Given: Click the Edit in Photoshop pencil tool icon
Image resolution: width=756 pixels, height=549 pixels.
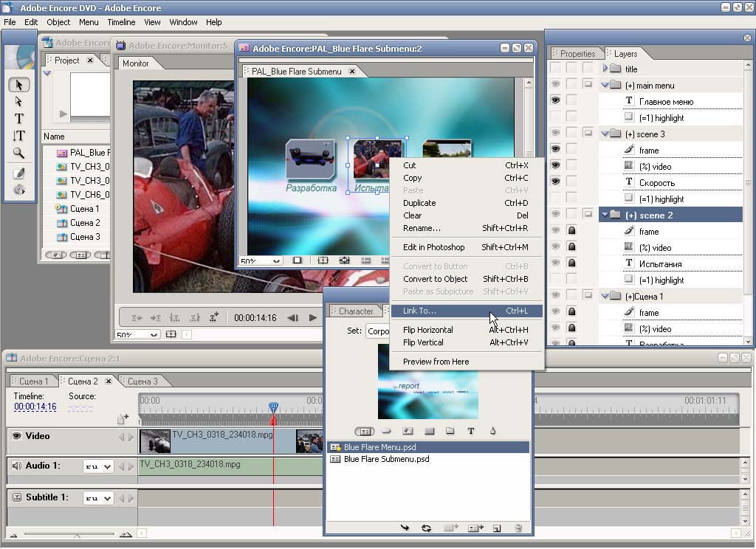Looking at the screenshot, I should (19, 173).
